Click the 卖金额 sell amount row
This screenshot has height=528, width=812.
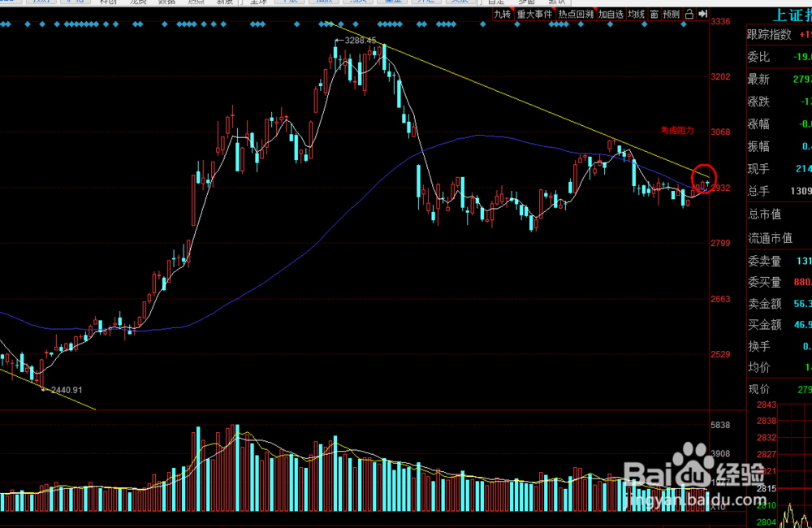coord(780,304)
